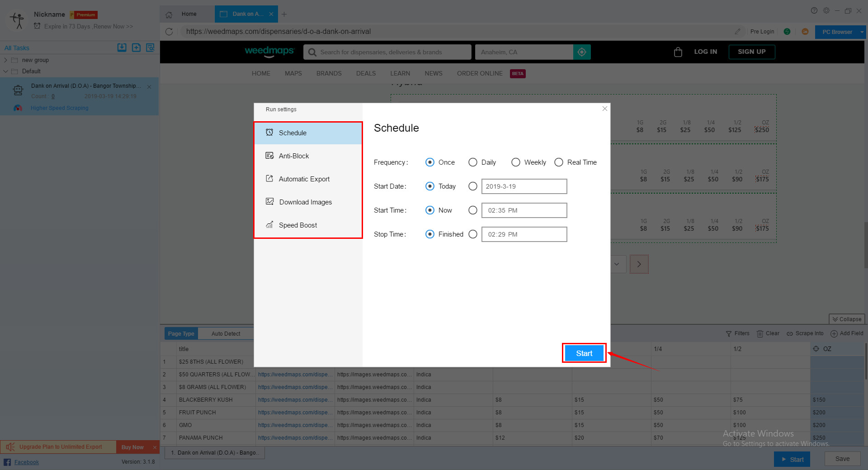Click the import task icon

[122, 47]
